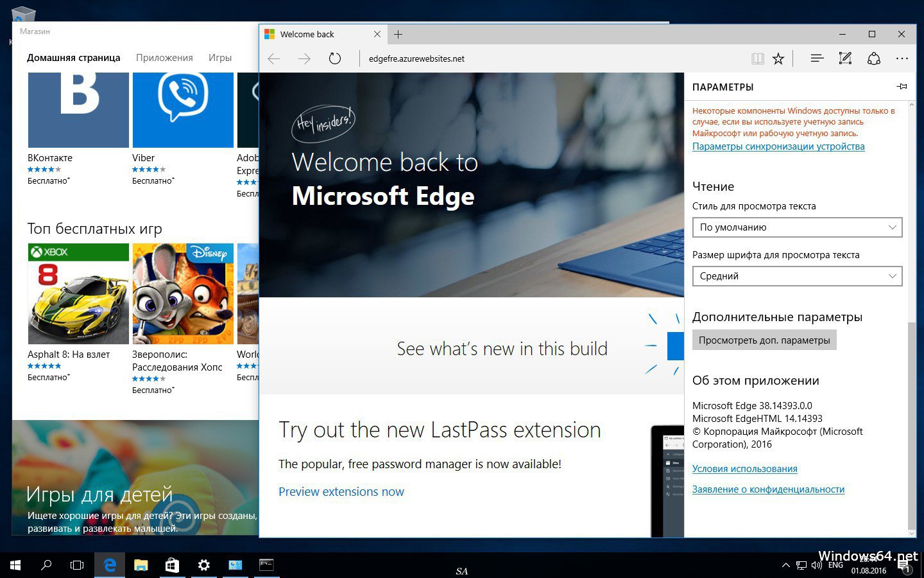Click Просмотреть доп. параметры button
The width and height of the screenshot is (924, 578).
[764, 340]
